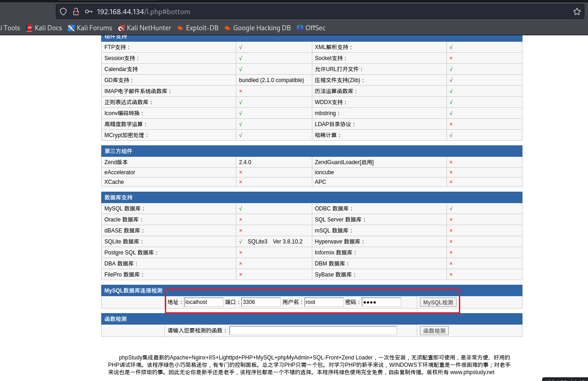Open Exploit-DB bookmark
The width and height of the screenshot is (588, 381).
(197, 28)
